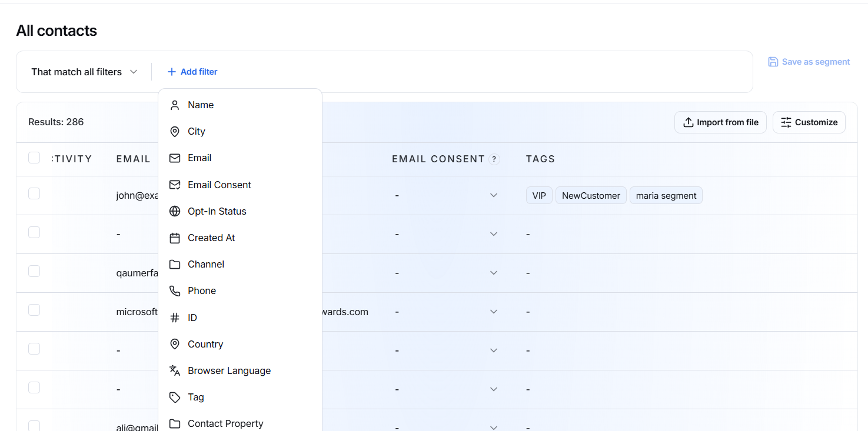
Task: Open email consent dropdown for the qaumerfa row
Action: pyautogui.click(x=494, y=273)
